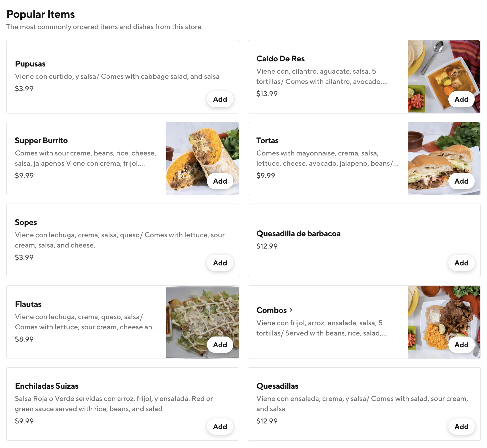Viewport: 487px width, 448px height.
Task: Add Enchiladas Suizas to cart
Action: (x=220, y=427)
